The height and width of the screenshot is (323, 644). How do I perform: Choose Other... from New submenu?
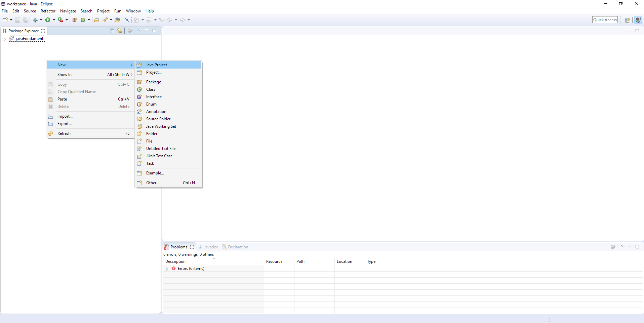(168, 183)
